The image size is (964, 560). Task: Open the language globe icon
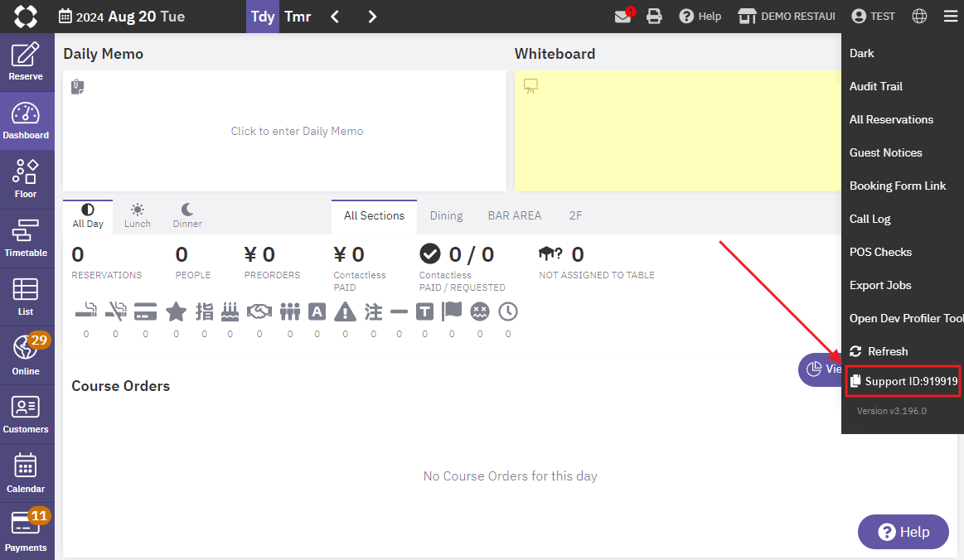click(x=919, y=17)
